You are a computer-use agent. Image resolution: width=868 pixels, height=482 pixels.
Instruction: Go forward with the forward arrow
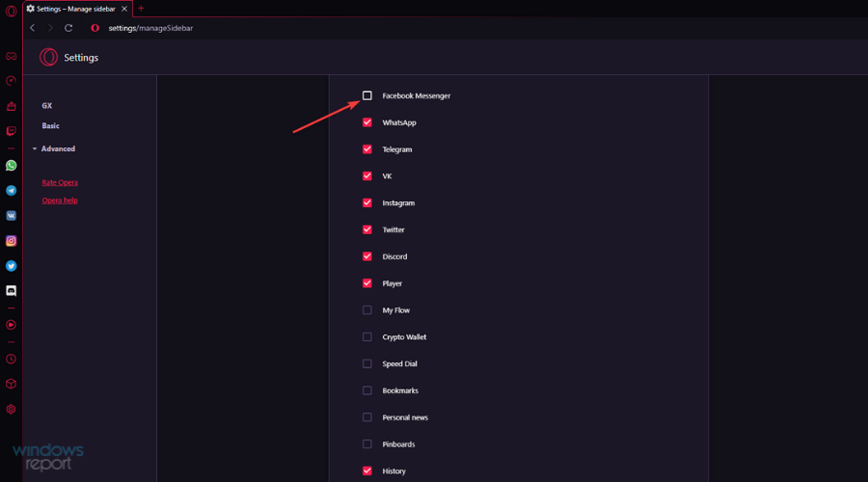[50, 28]
